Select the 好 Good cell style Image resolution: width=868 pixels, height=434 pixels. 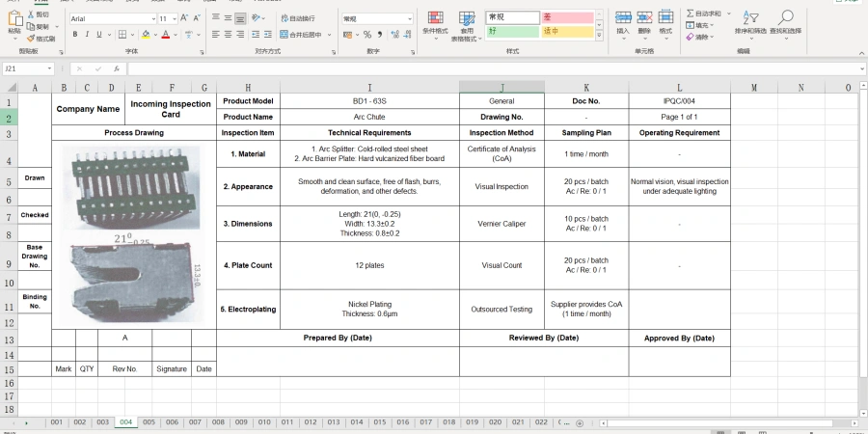[x=513, y=32]
